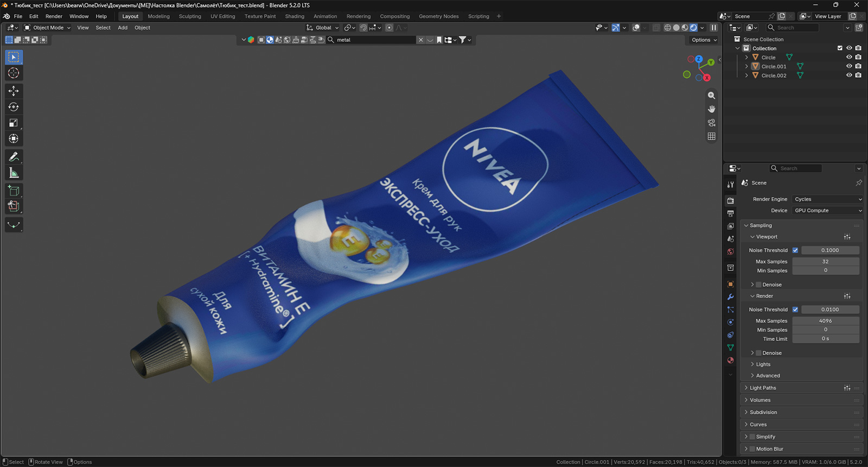The width and height of the screenshot is (868, 467).
Task: Click the viewport View menu button
Action: pyautogui.click(x=83, y=28)
